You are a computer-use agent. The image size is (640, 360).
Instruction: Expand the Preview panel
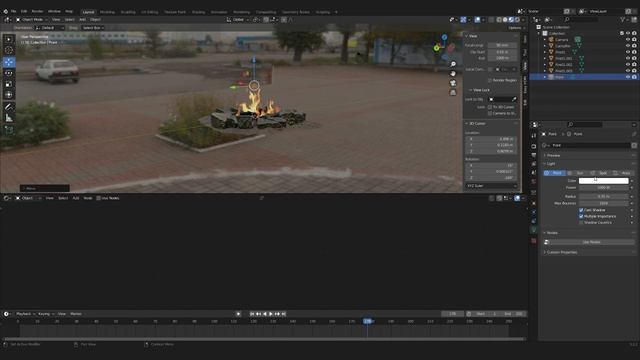553,156
